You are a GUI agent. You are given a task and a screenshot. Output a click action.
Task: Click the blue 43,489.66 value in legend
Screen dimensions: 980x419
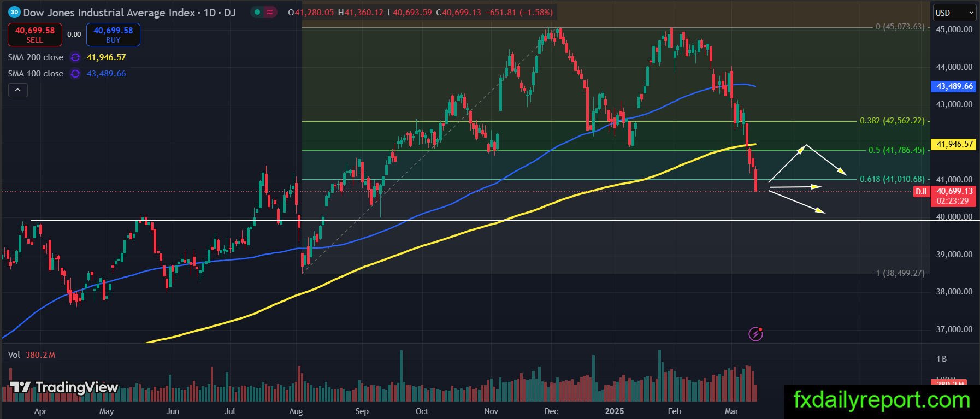(x=106, y=74)
